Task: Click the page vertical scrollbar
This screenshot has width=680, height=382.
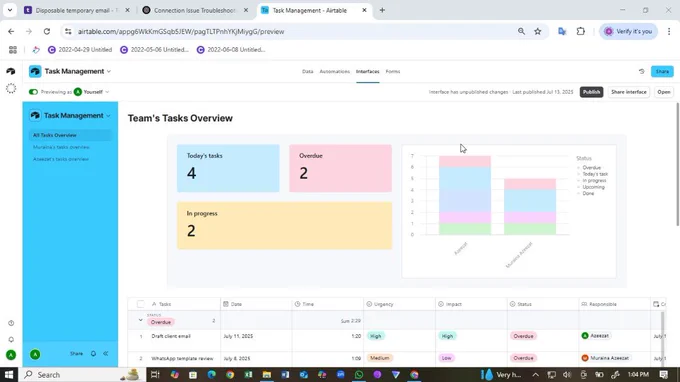Action: click(677, 164)
